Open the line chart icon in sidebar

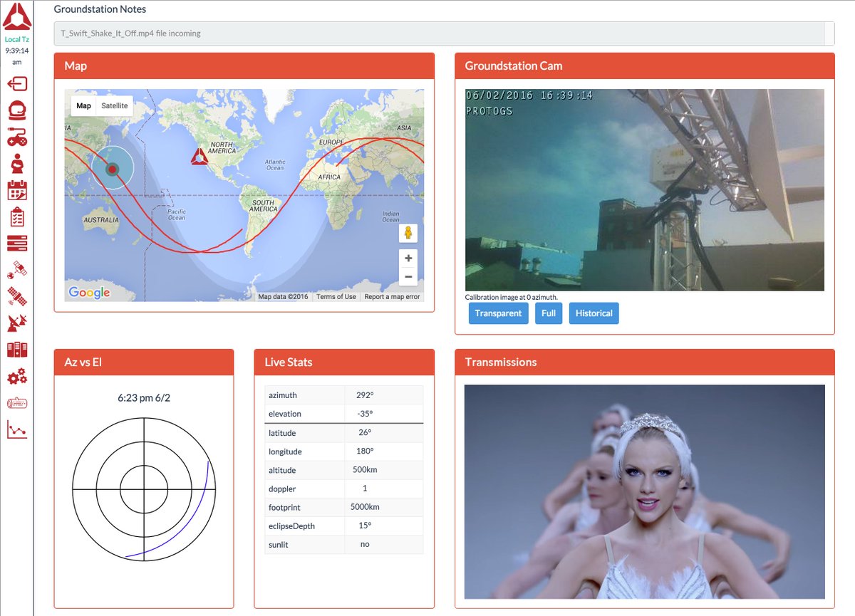pyautogui.click(x=17, y=429)
